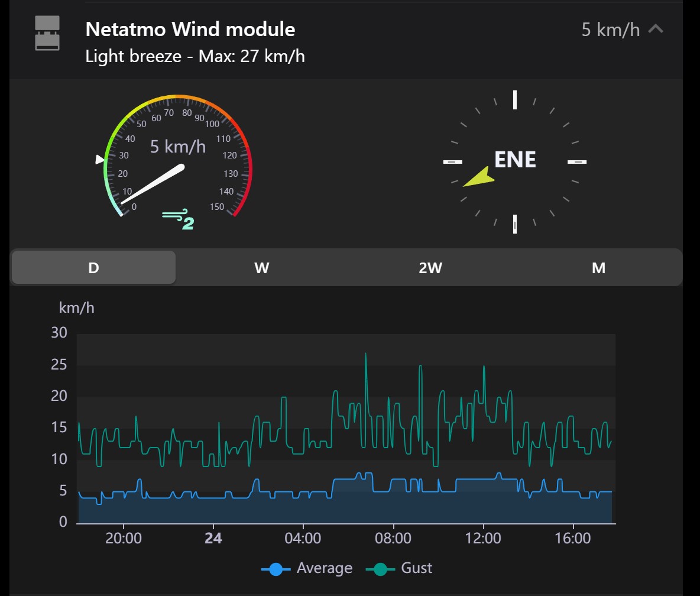Click Light breeze - Max: 27 km/h text
700x596 pixels.
(195, 56)
